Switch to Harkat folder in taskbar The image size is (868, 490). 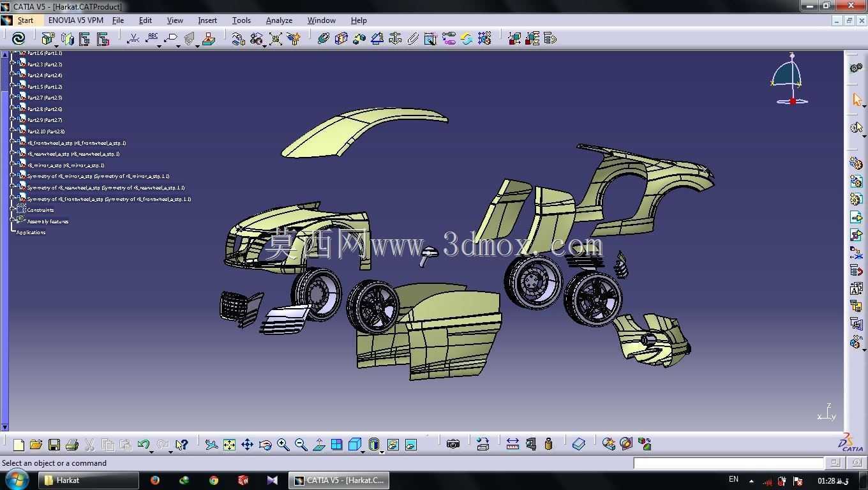tap(89, 480)
